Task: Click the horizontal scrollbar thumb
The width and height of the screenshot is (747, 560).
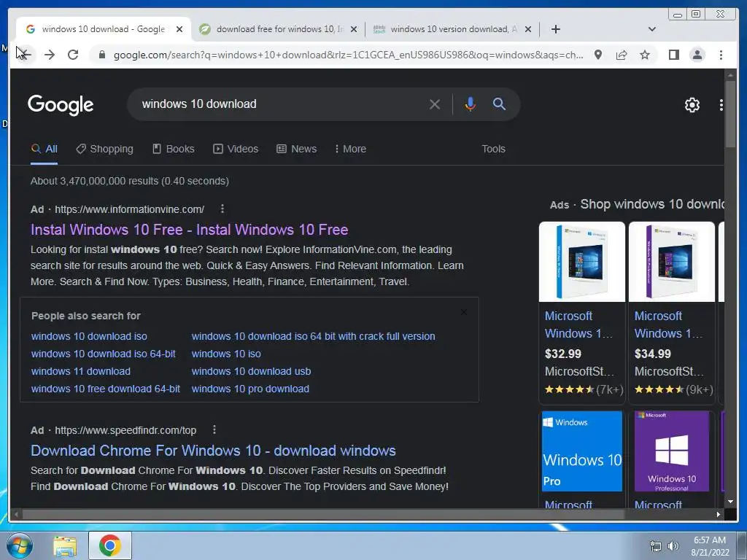Action: pyautogui.click(x=324, y=514)
